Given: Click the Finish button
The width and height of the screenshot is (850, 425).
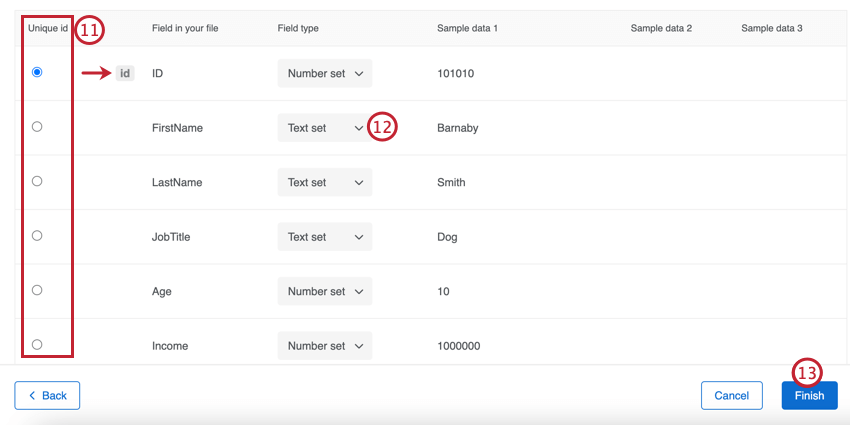Looking at the screenshot, I should [809, 396].
